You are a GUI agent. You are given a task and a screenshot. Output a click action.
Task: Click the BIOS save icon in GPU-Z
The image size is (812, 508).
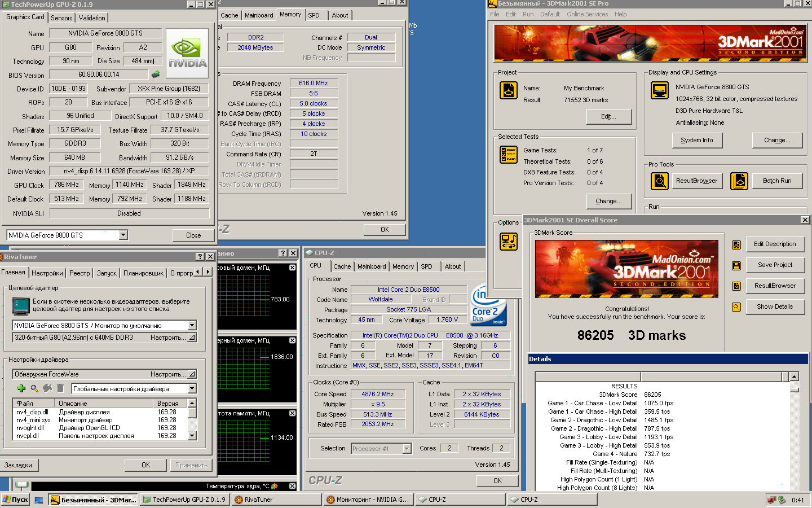[156, 74]
